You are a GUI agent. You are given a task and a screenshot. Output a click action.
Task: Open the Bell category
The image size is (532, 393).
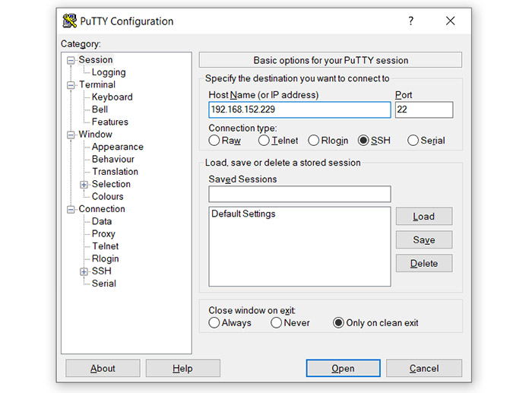(x=100, y=109)
